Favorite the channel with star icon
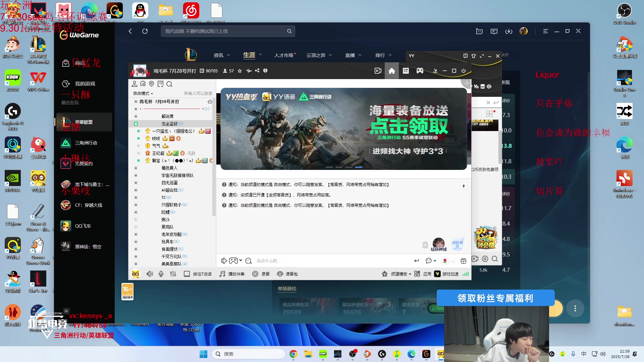The width and height of the screenshot is (644, 362). (240, 71)
